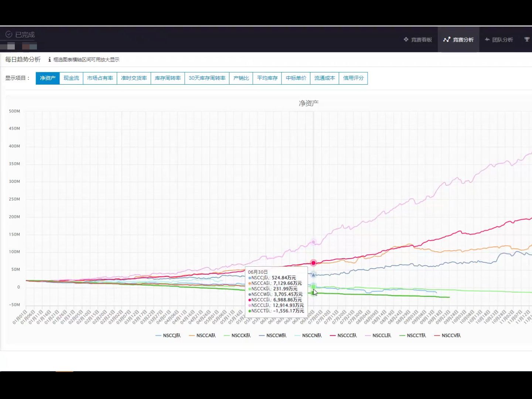Hide NSCCK队 series via legend
532x399 pixels.
237,335
